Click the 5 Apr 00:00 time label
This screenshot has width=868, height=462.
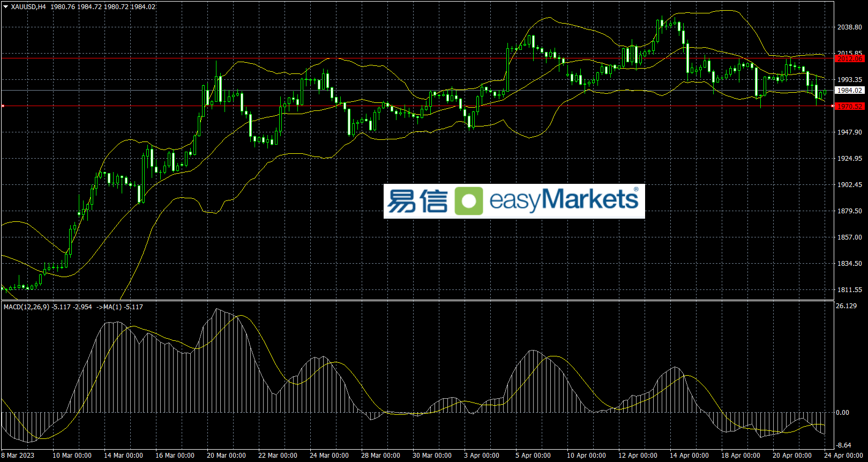[x=533, y=456]
